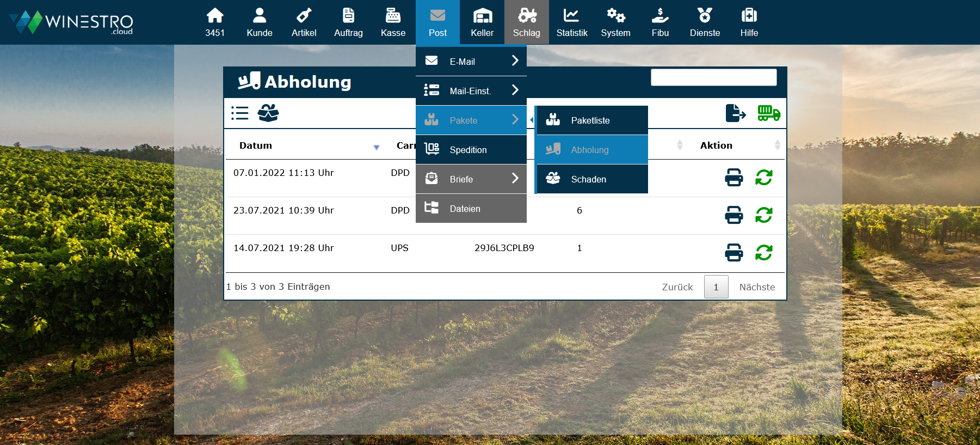Click the list view icon in toolbar
The height and width of the screenshot is (445, 980).
pos(239,113)
